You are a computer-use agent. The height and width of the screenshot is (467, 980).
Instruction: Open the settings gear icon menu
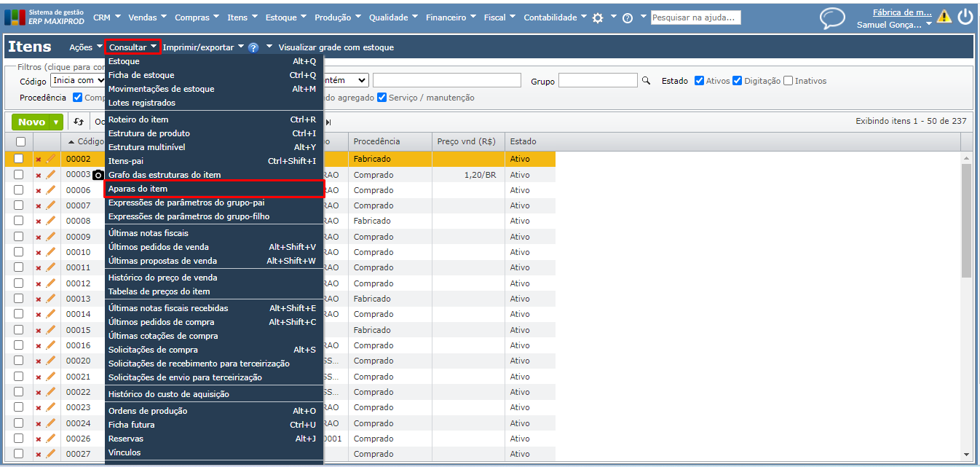click(598, 17)
